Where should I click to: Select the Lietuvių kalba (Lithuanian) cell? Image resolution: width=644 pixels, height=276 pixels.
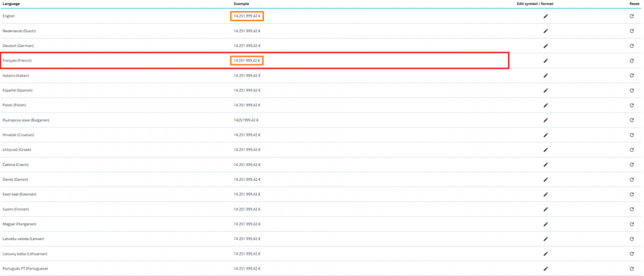(x=24, y=254)
